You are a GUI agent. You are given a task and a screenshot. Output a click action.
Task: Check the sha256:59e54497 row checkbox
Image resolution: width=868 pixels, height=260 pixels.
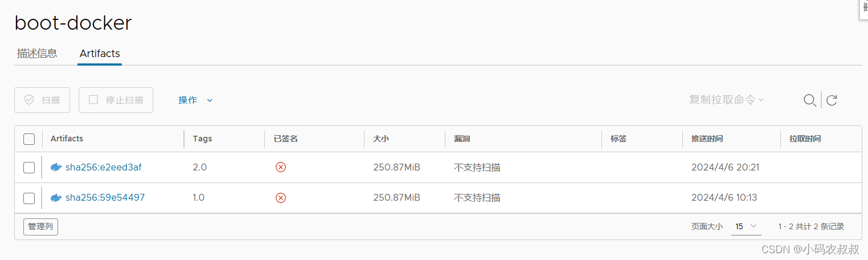coord(29,198)
